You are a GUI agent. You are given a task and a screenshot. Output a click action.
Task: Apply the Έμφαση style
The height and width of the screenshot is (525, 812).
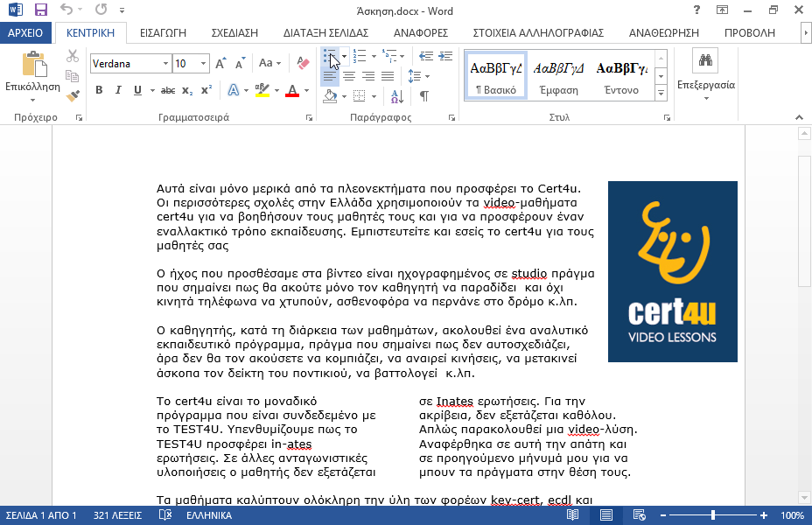(558, 75)
